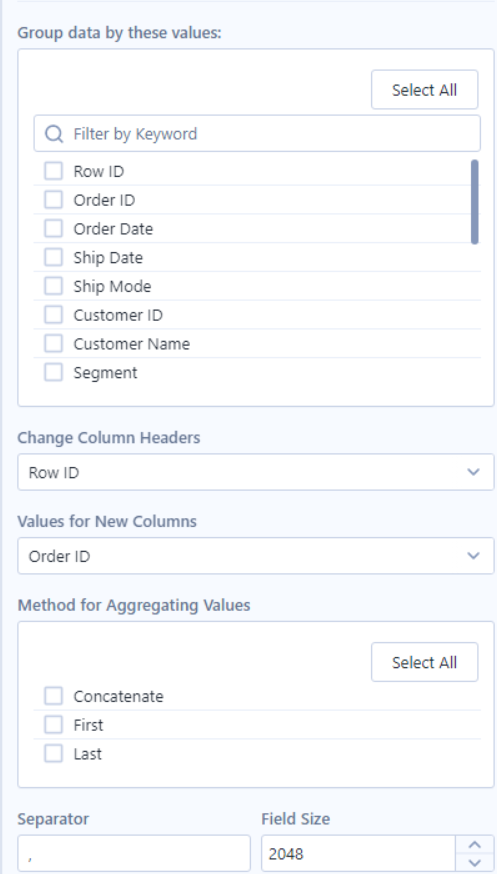This screenshot has width=497, height=874.
Task: Click the Field Size decrement arrow
Action: pyautogui.click(x=475, y=862)
